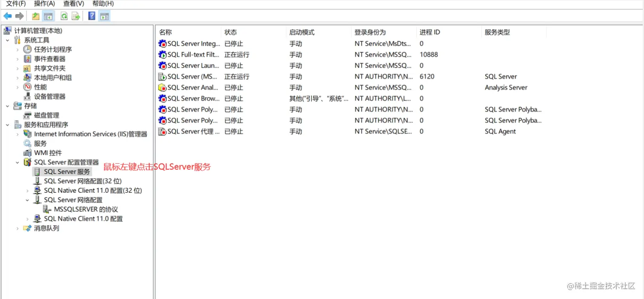
Task: Click the clock icon of 任务计划程序
Action: click(x=27, y=49)
